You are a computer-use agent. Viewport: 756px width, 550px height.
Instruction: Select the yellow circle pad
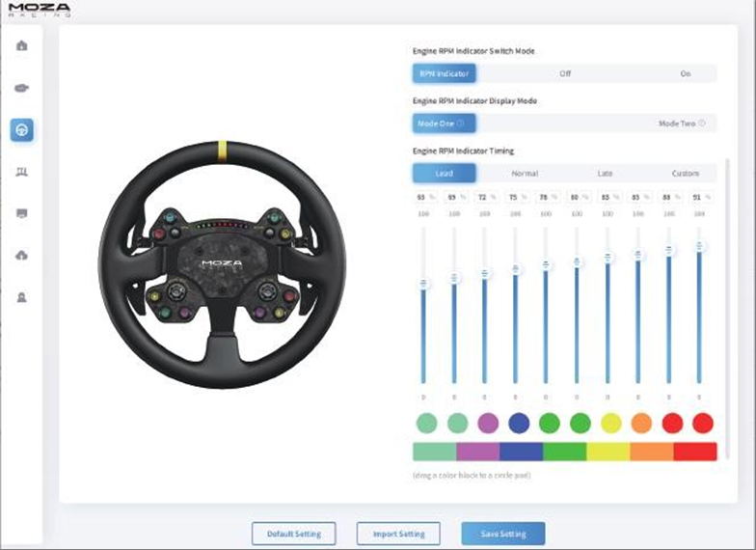pos(611,423)
